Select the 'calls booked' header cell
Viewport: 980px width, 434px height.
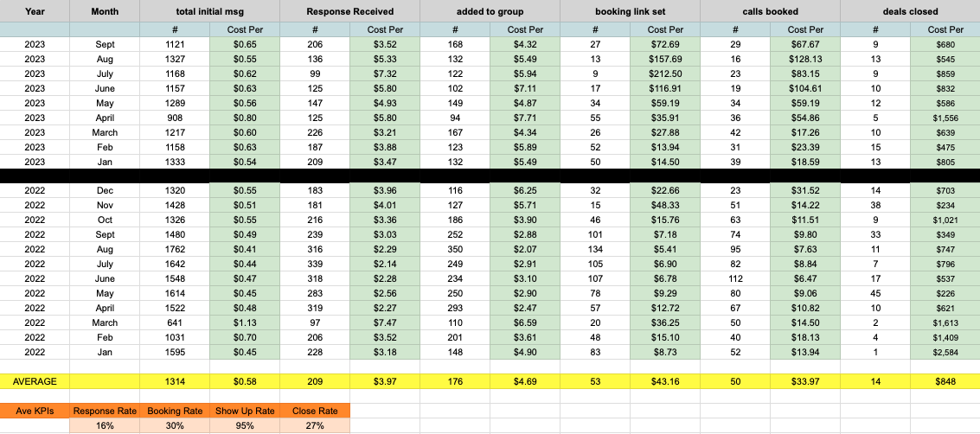[x=771, y=11]
